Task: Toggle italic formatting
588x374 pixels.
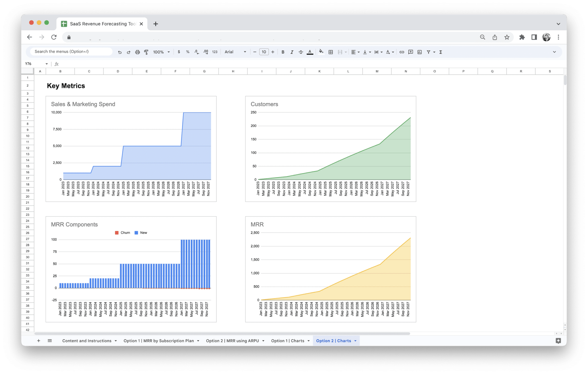Action: (x=292, y=52)
